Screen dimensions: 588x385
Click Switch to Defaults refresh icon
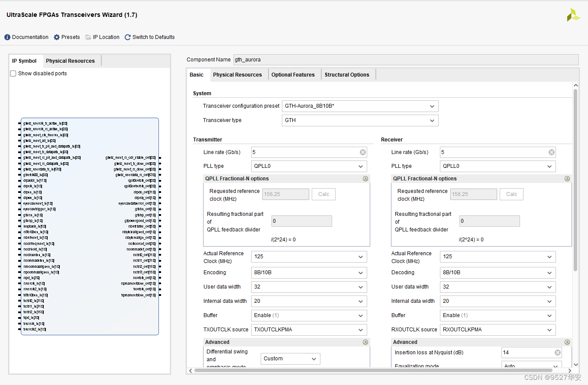[128, 37]
